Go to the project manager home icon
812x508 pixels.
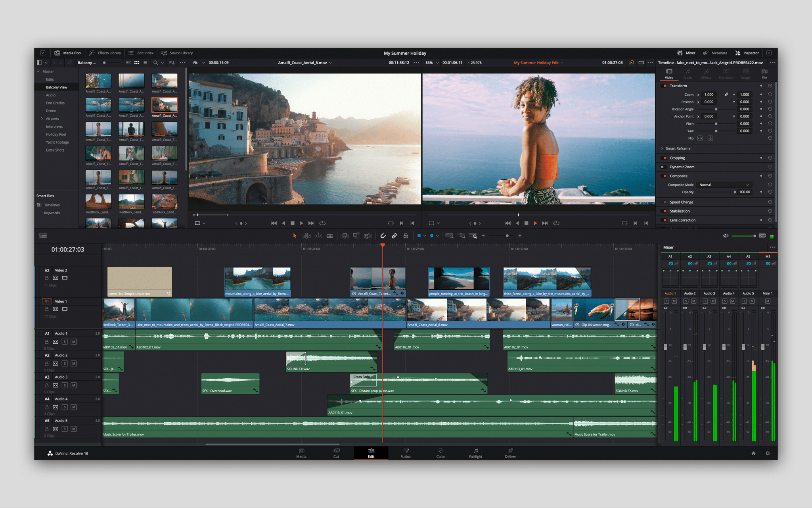click(753, 453)
